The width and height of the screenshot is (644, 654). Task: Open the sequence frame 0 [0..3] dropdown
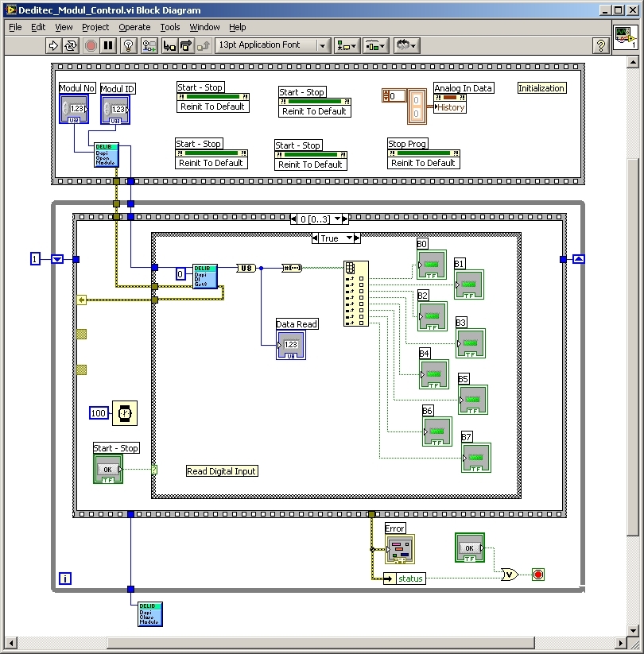[337, 219]
